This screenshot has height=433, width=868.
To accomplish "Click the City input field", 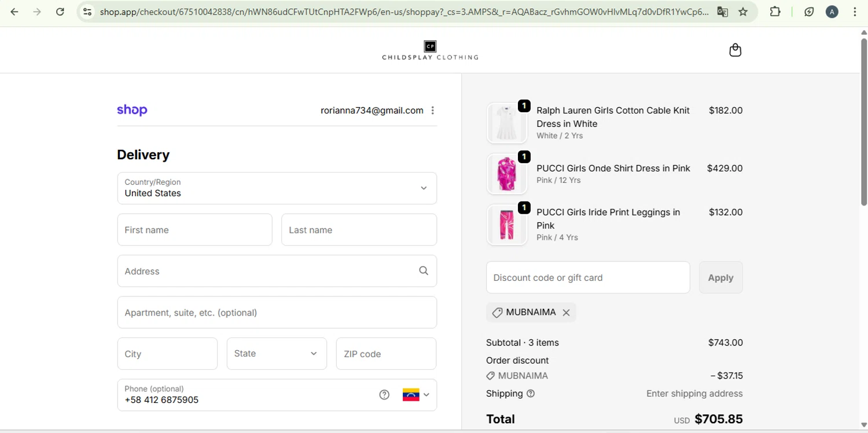I will coord(167,354).
